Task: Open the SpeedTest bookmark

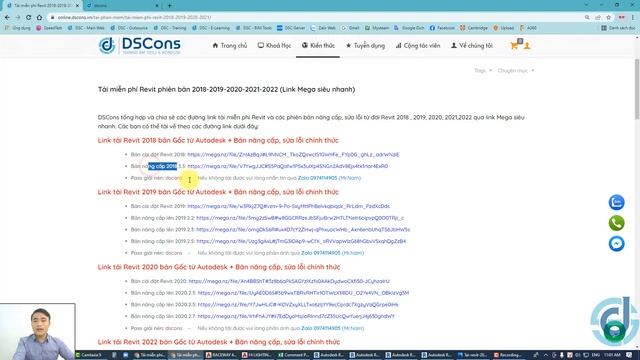Action: point(49,28)
